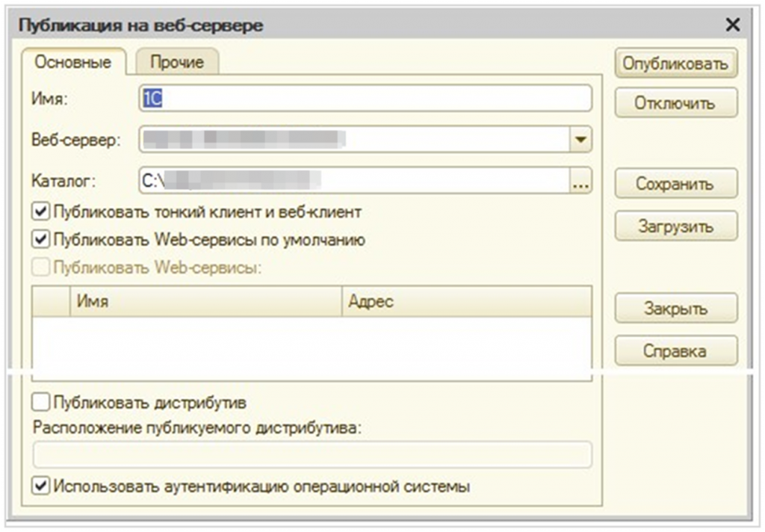Open help with the Справка button

[x=675, y=350]
